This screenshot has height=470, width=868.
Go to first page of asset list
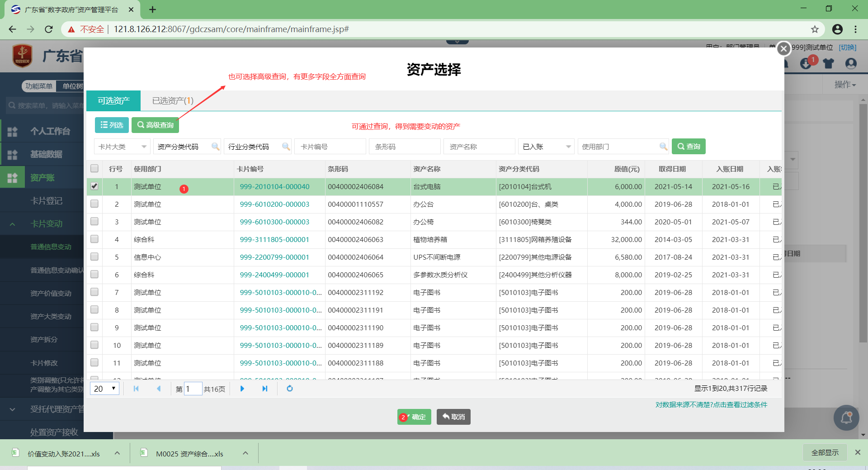[136, 389]
